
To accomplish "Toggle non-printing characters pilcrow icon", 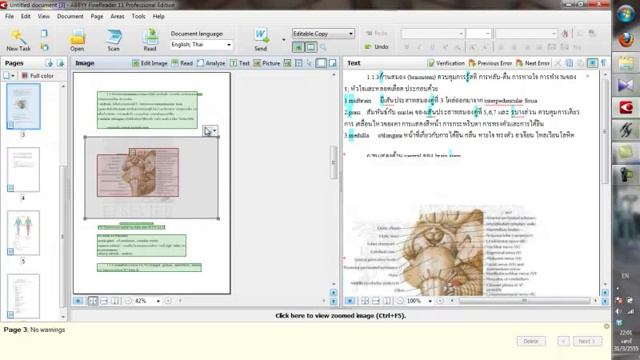I will (x=603, y=63).
